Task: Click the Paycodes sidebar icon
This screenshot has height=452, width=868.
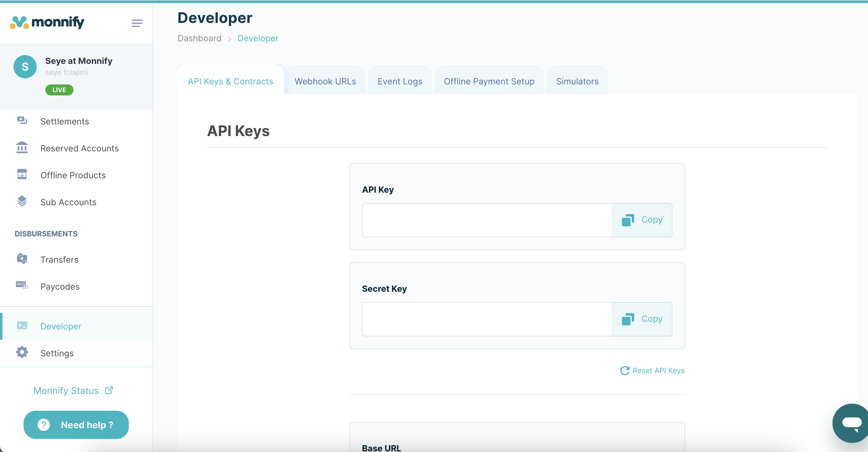Action: pos(22,286)
